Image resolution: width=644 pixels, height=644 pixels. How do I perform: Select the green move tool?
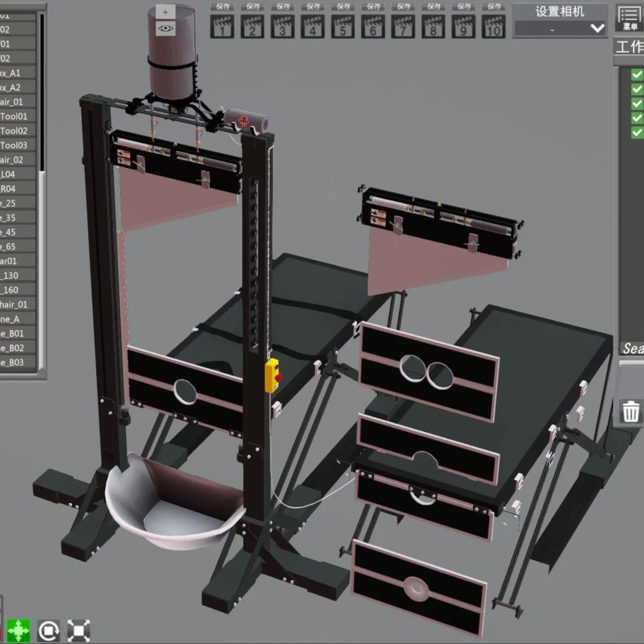(19, 630)
